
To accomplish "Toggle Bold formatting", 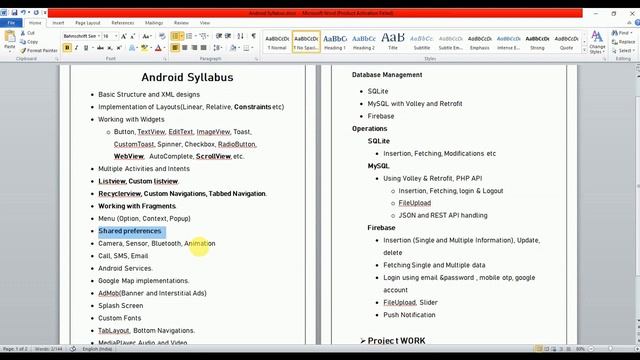I will 67,48.
